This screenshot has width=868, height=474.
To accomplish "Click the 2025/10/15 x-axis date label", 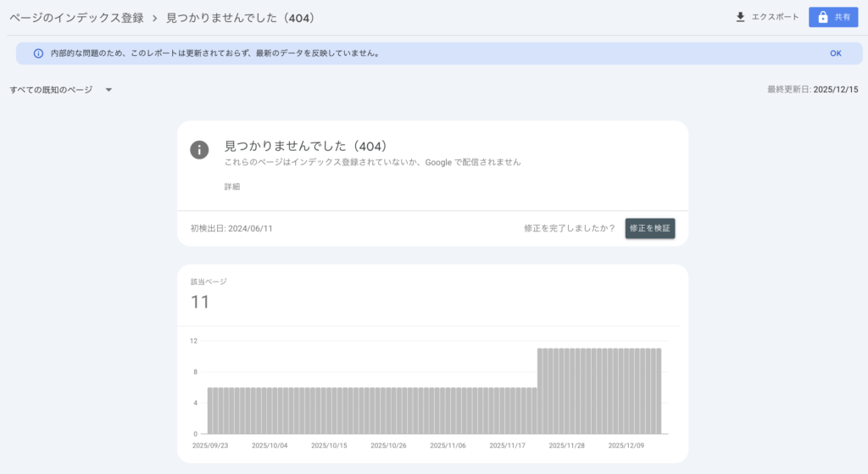I will click(x=329, y=445).
